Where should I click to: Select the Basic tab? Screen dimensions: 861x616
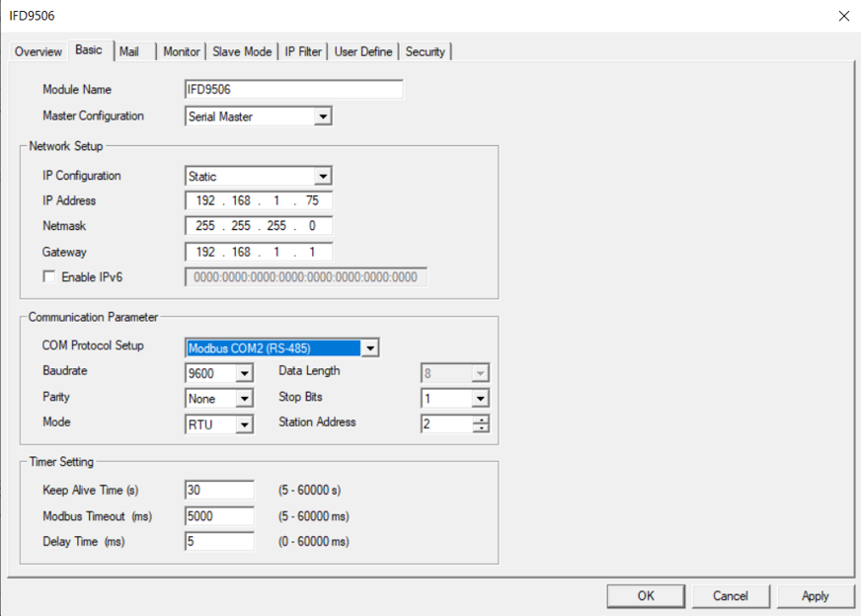pos(89,50)
